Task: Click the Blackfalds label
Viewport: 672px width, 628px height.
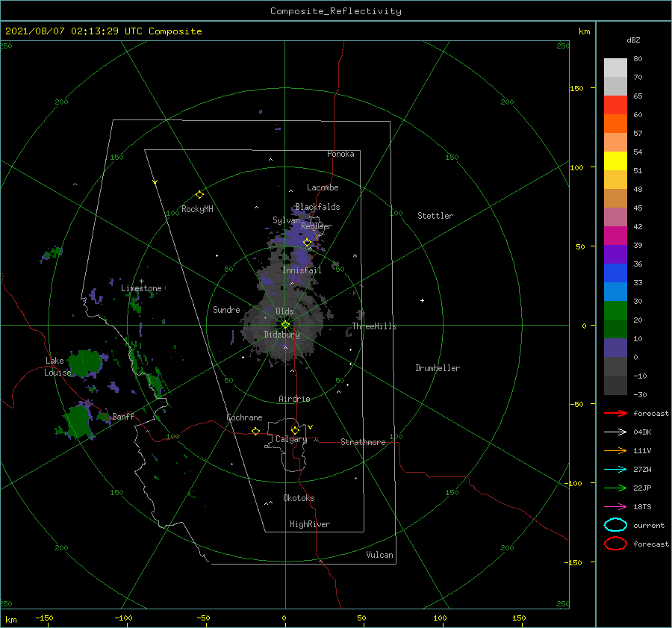Action: 317,207
